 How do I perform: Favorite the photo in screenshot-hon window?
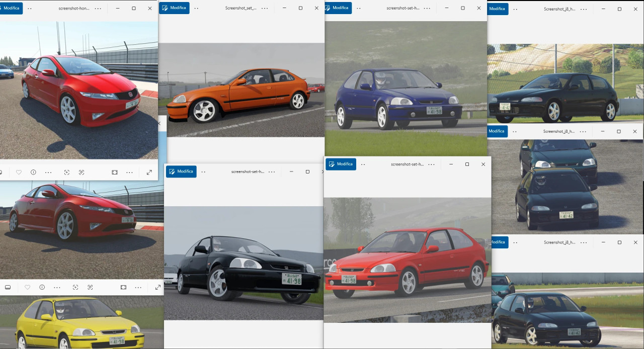click(x=19, y=172)
